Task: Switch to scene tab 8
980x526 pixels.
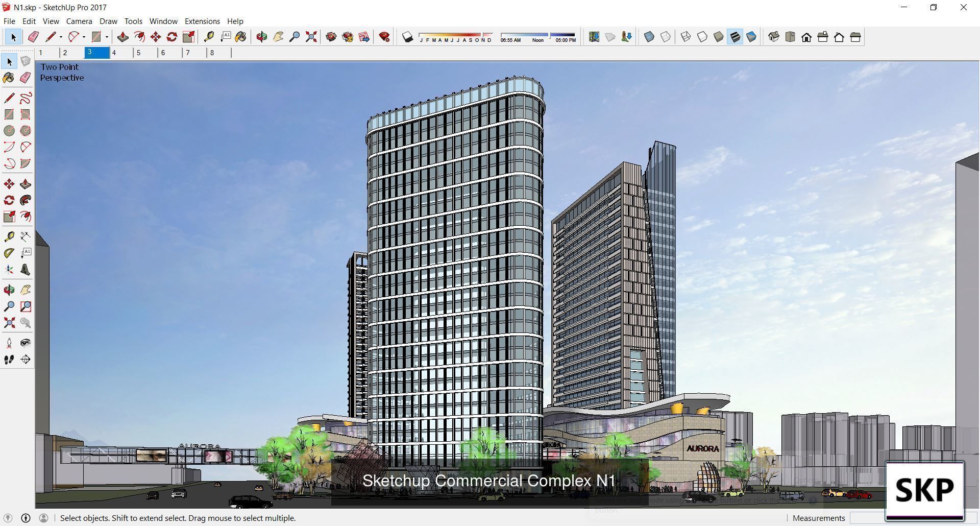Action: [219, 53]
